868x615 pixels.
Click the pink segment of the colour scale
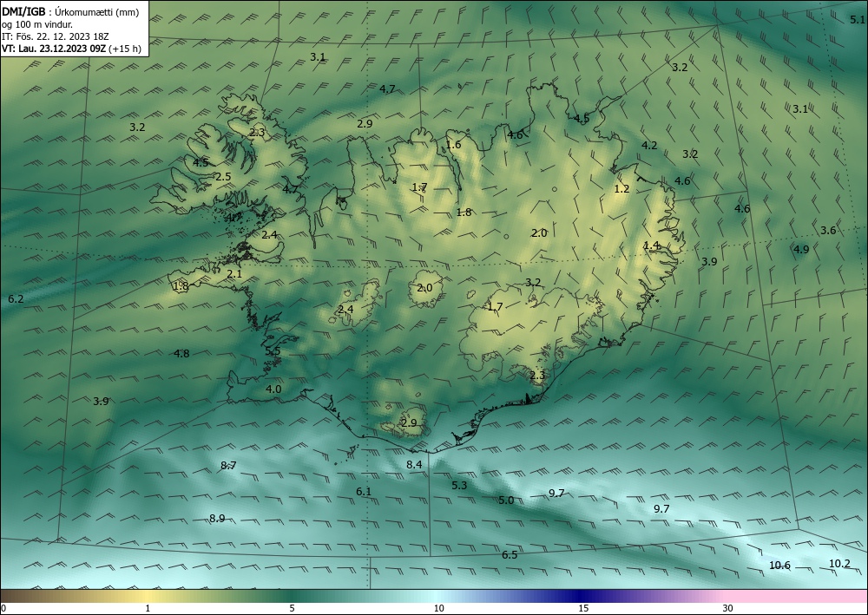pos(797,596)
